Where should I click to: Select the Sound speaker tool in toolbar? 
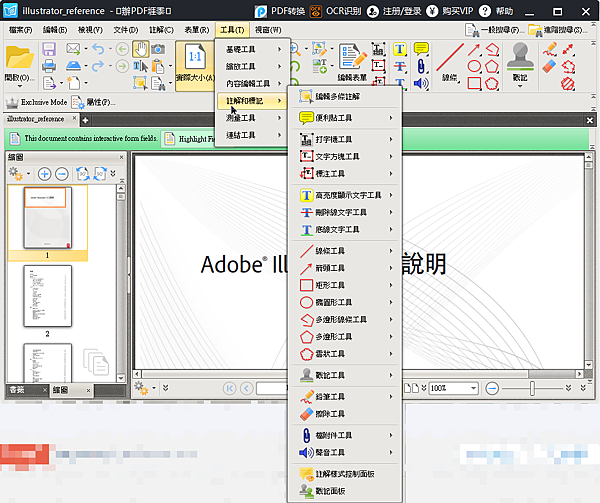421,83
